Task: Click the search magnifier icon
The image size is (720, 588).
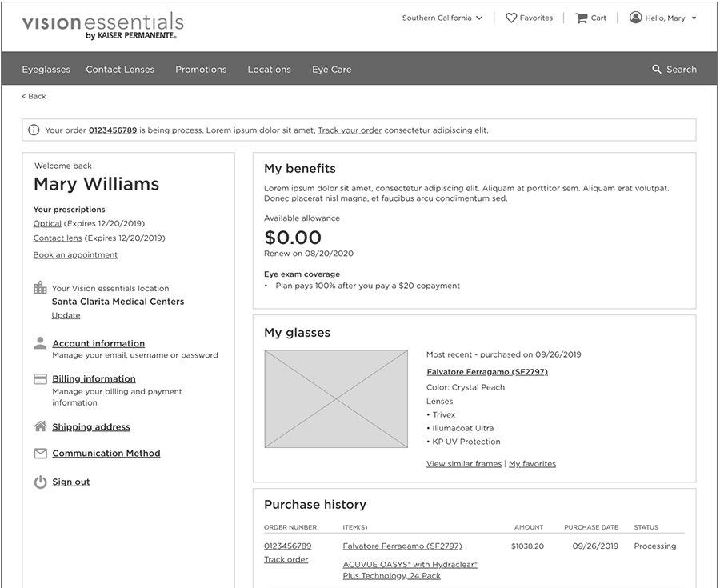Action: [657, 70]
